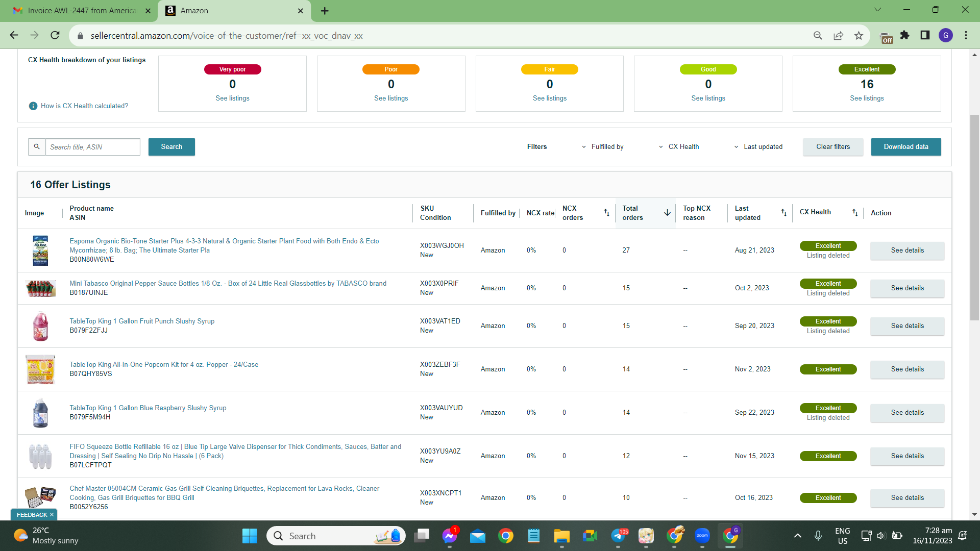The height and width of the screenshot is (551, 980).
Task: Click the Search title, ASIN field
Action: coord(93,147)
